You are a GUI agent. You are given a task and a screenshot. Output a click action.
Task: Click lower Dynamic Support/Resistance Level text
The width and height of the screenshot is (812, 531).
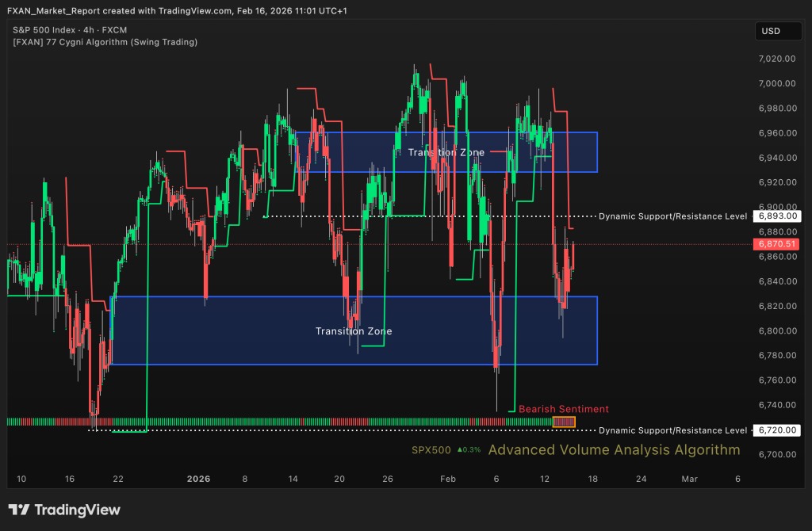pos(672,430)
